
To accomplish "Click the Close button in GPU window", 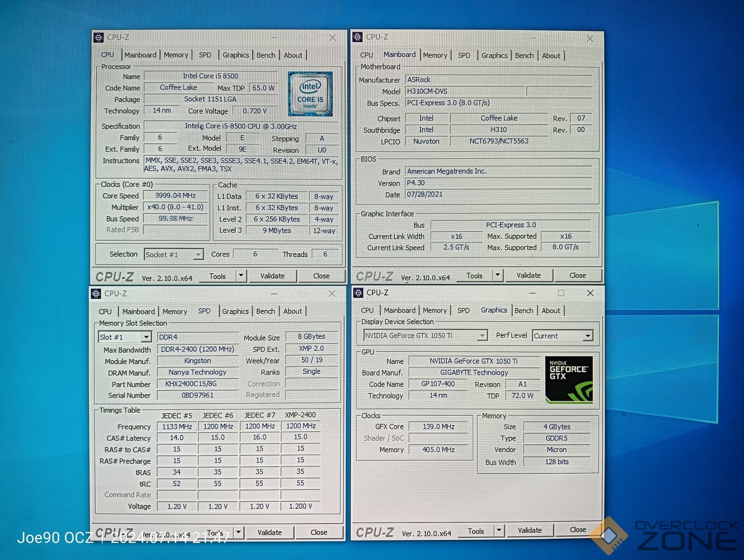I will coord(577,530).
